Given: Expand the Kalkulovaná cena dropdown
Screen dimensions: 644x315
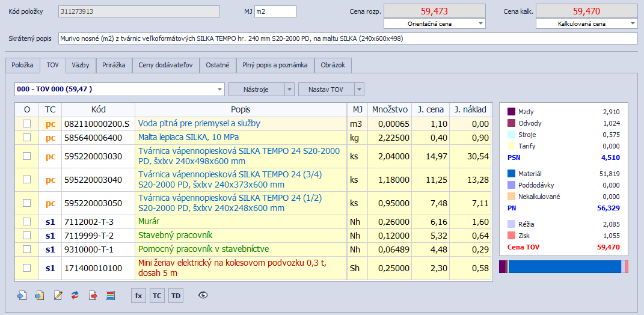Looking at the screenshot, I should pos(633,23).
